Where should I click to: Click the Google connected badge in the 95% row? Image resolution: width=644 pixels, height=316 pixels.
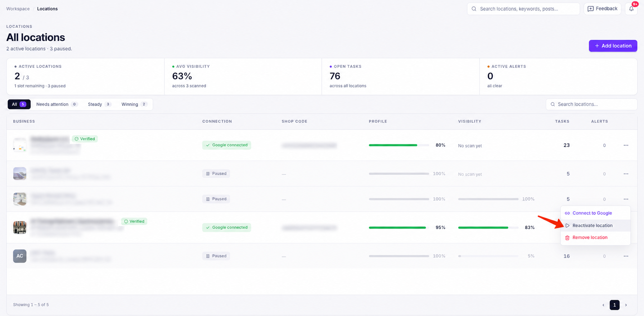[226, 228]
